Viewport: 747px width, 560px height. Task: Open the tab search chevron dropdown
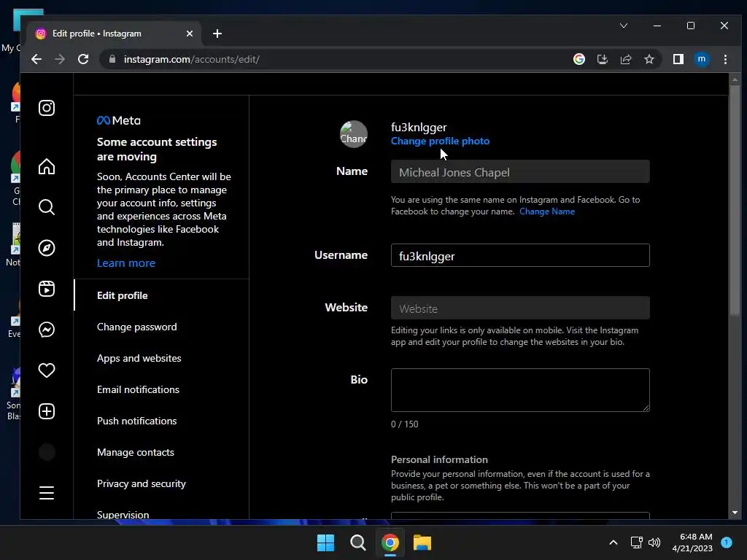click(624, 26)
